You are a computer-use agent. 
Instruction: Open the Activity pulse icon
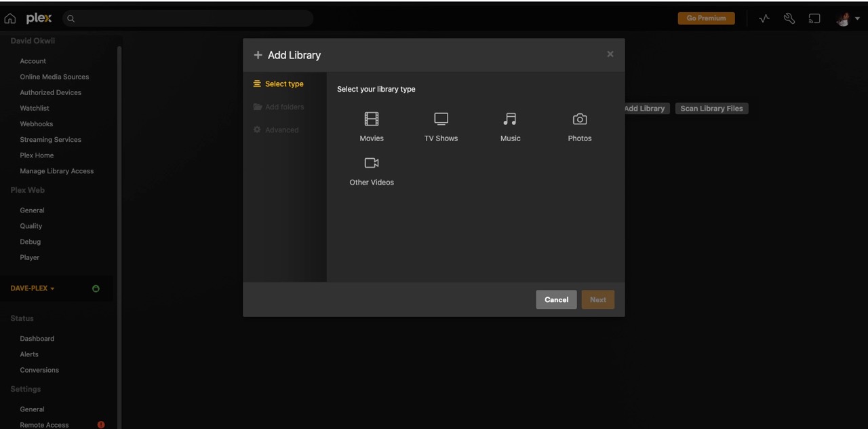click(x=764, y=18)
